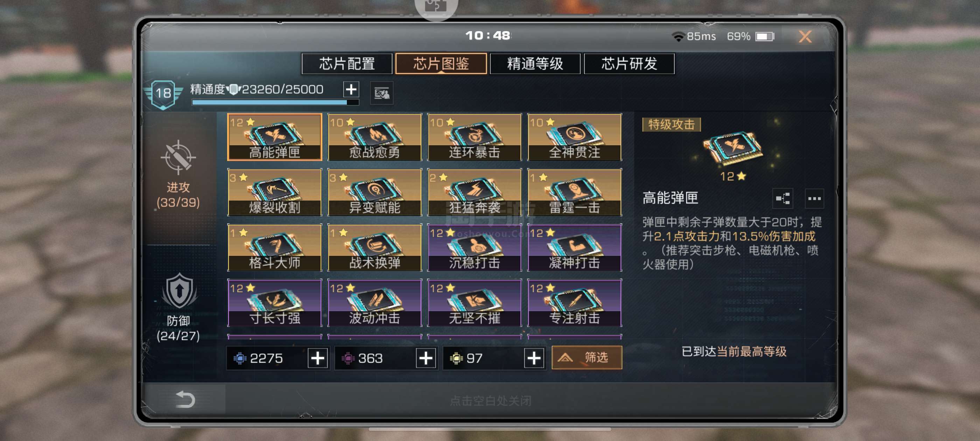Select the 连环暴击 chip card
Screen dimensions: 980x441
[x=474, y=137]
